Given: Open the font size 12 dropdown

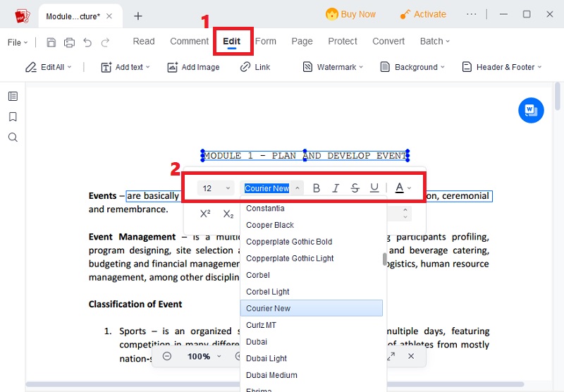Looking at the screenshot, I should [216, 188].
